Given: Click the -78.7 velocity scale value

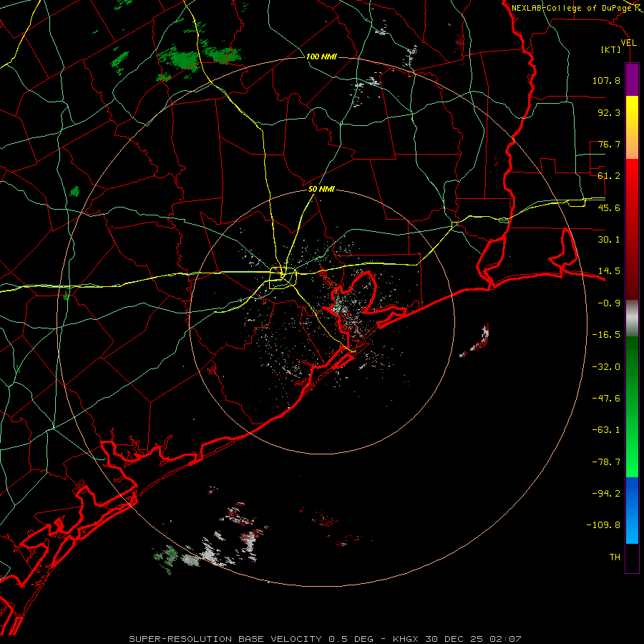Looking at the screenshot, I should [606, 462].
